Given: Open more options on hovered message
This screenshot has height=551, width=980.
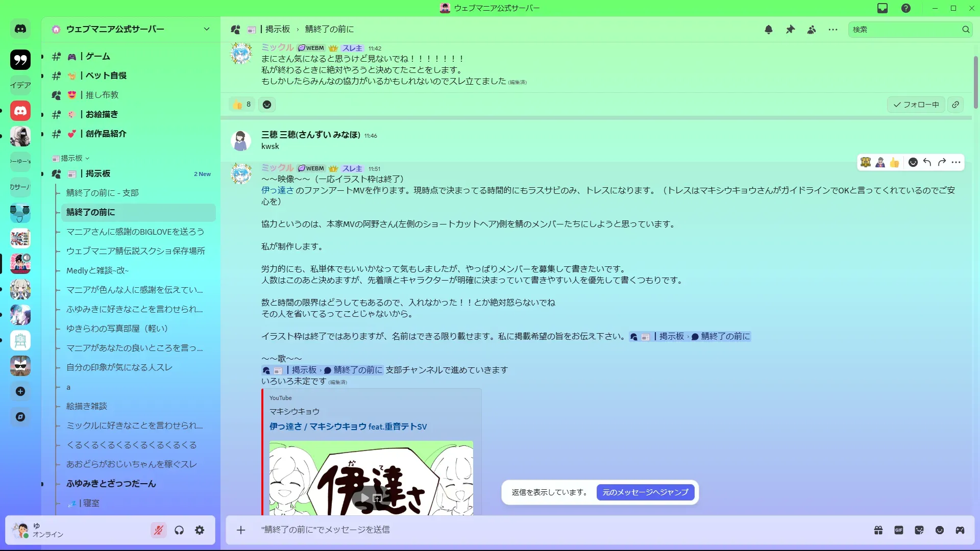Looking at the screenshot, I should (x=956, y=162).
